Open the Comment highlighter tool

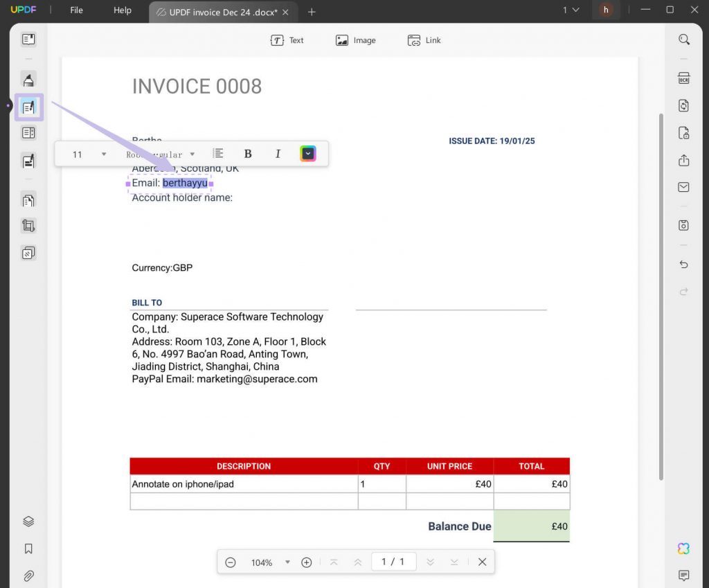28,79
